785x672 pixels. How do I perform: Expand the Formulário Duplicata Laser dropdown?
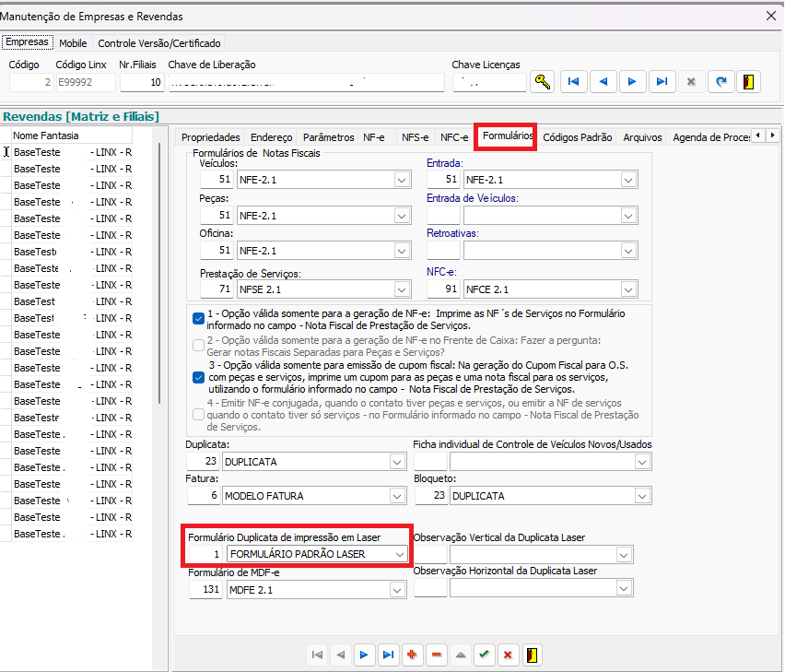pos(400,554)
